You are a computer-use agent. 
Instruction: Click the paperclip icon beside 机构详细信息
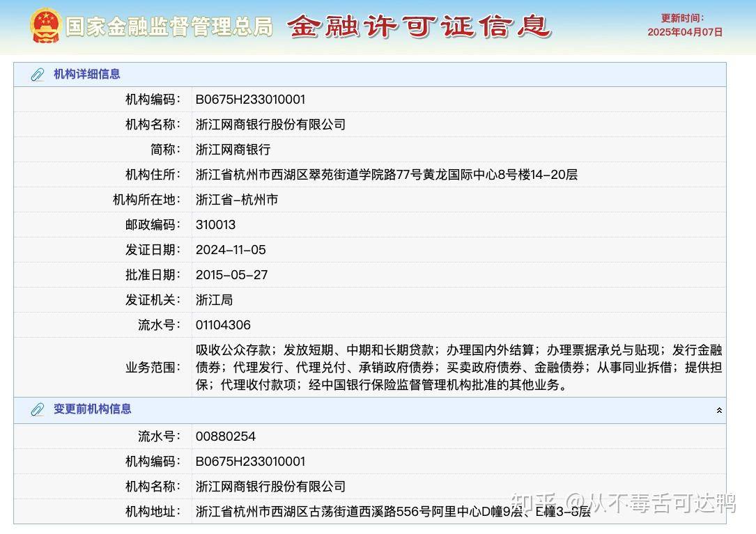(37, 74)
